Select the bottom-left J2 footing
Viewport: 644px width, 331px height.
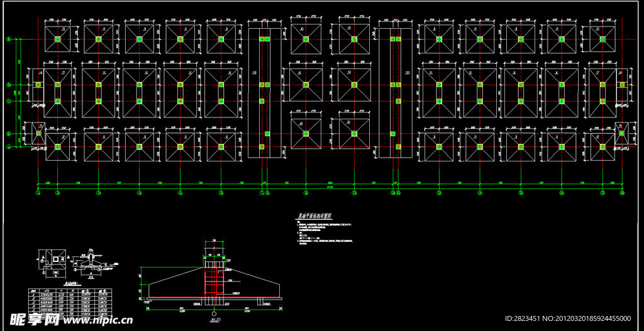(x=58, y=146)
